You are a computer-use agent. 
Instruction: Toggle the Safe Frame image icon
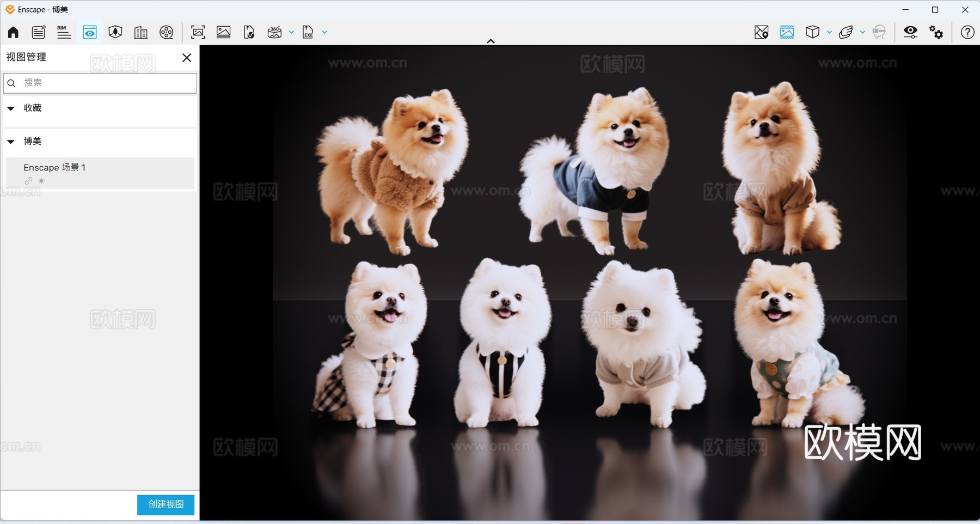click(x=787, y=32)
